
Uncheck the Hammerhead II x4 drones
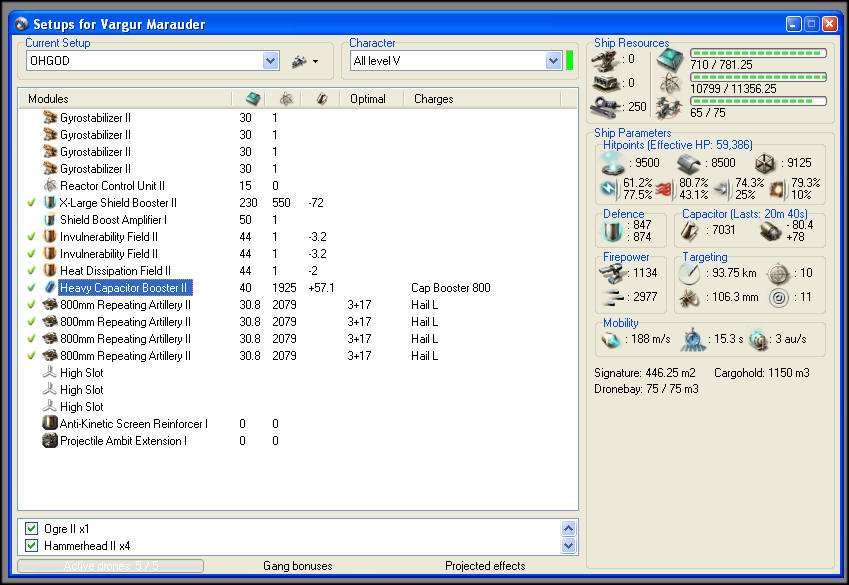(x=32, y=546)
